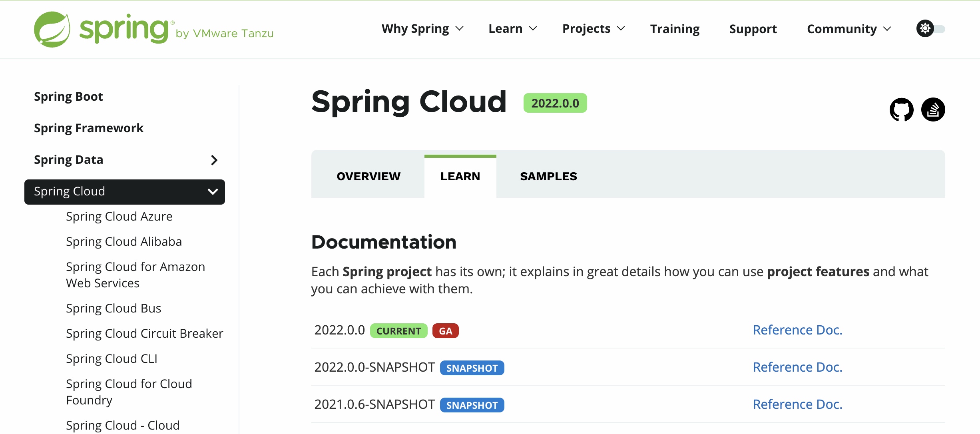Open the GitHub repository icon
This screenshot has width=980, height=434.
click(901, 109)
